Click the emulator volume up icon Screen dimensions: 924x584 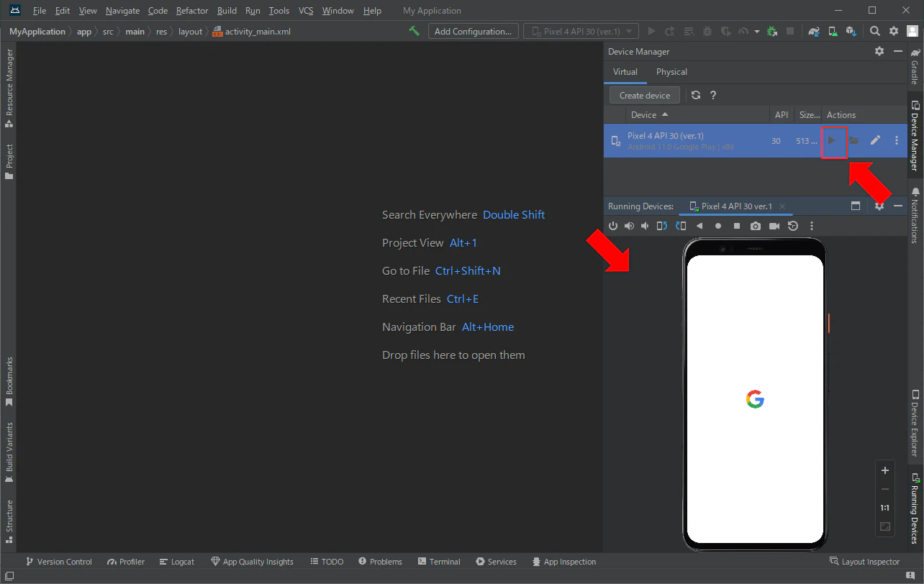point(629,226)
